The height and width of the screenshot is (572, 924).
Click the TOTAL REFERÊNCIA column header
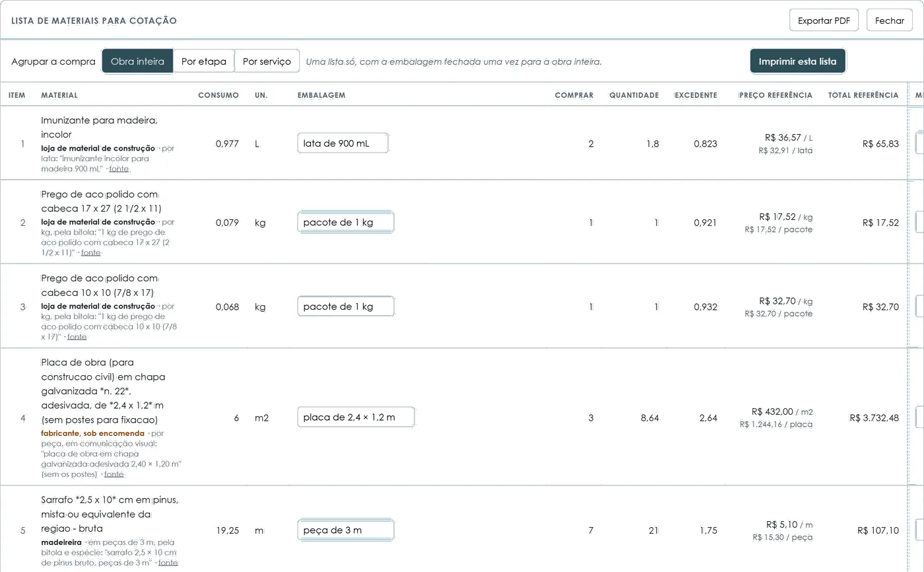pos(863,95)
